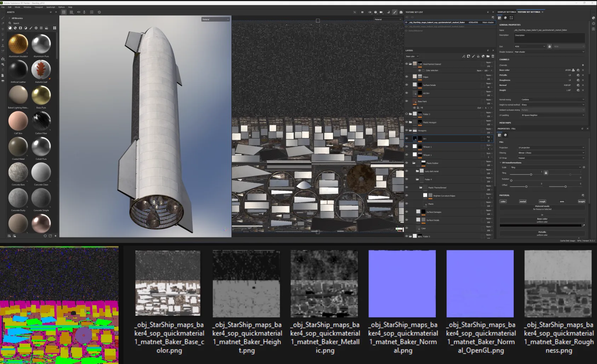Adjust the Tiling slider handle
597x364 pixels.
pos(531,175)
